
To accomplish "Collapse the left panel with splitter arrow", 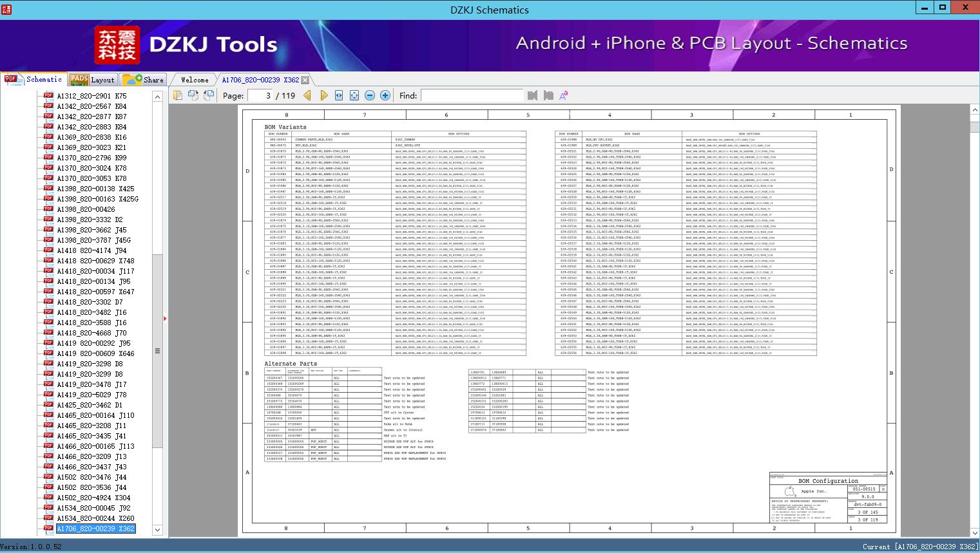I will [165, 318].
